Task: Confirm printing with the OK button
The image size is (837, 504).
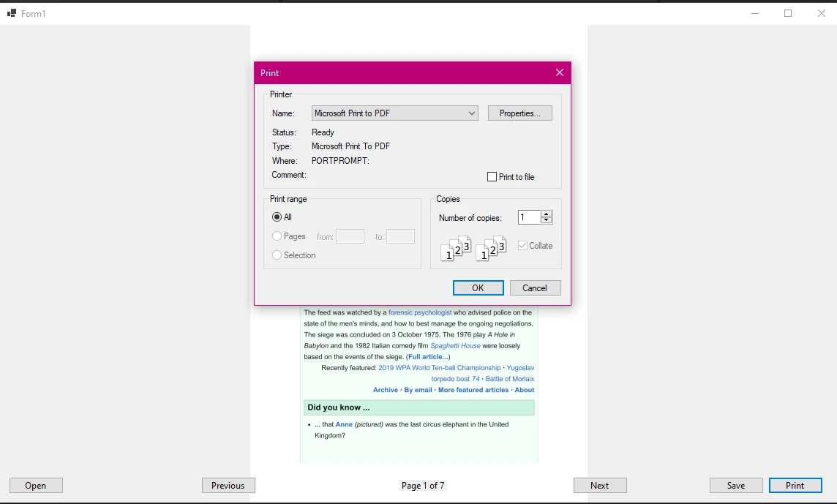Action: click(x=478, y=287)
